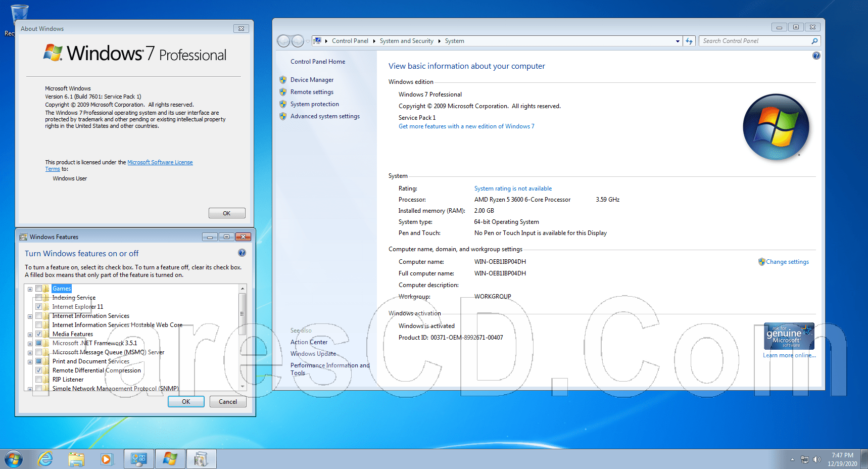Enable Internet Information Services checkbox
868x469 pixels.
[38, 316]
